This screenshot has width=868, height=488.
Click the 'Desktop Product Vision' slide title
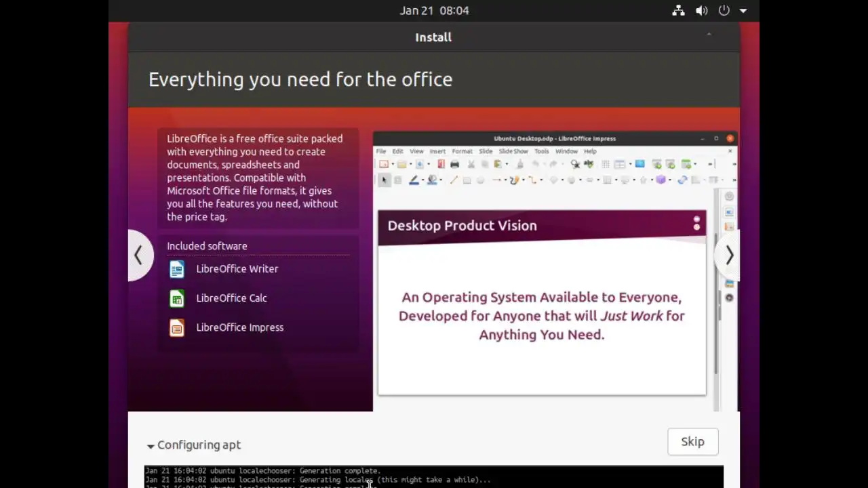(x=462, y=226)
